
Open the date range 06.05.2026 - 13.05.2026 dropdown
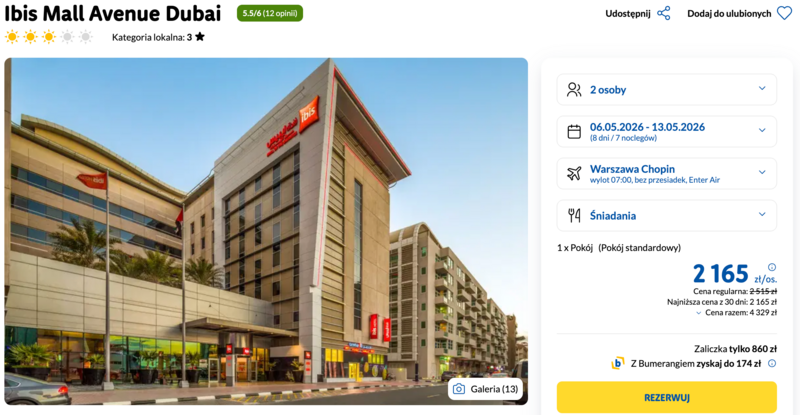click(666, 132)
